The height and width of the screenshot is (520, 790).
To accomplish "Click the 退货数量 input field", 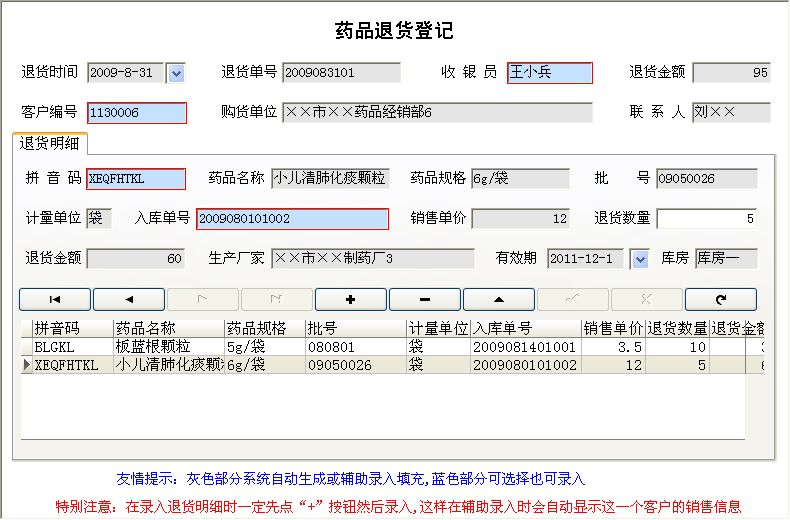I will click(706, 219).
